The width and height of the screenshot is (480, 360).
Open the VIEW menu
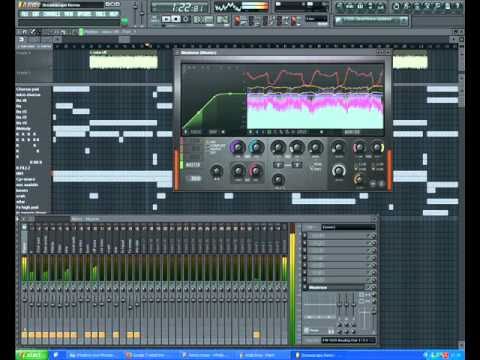68,14
